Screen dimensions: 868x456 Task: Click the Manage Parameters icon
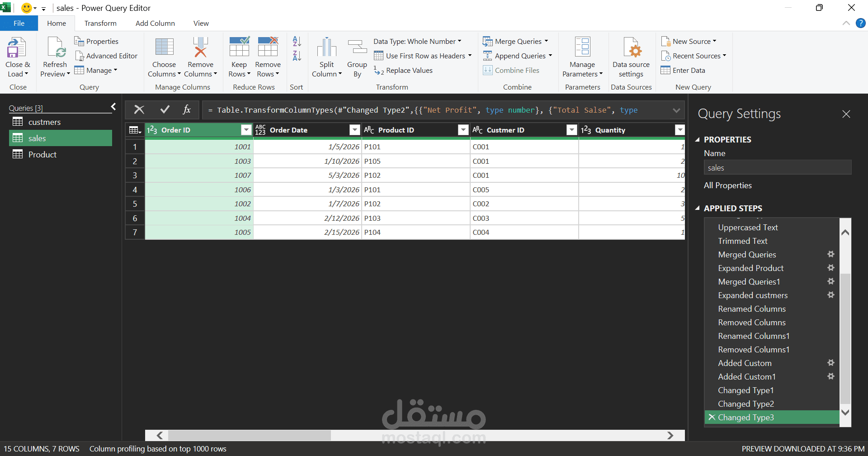click(582, 47)
